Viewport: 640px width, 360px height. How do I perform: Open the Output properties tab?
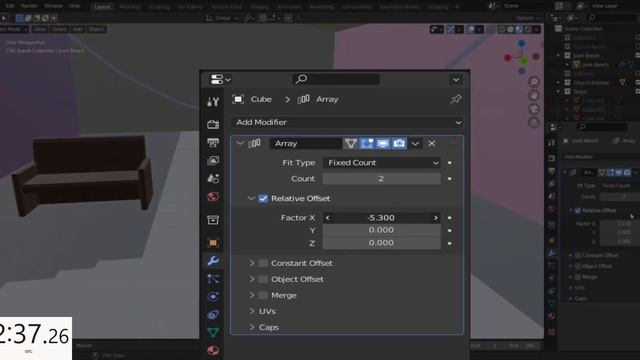tap(213, 142)
